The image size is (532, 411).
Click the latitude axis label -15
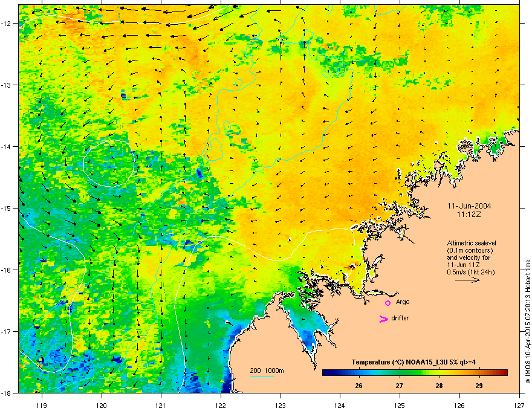point(7,208)
